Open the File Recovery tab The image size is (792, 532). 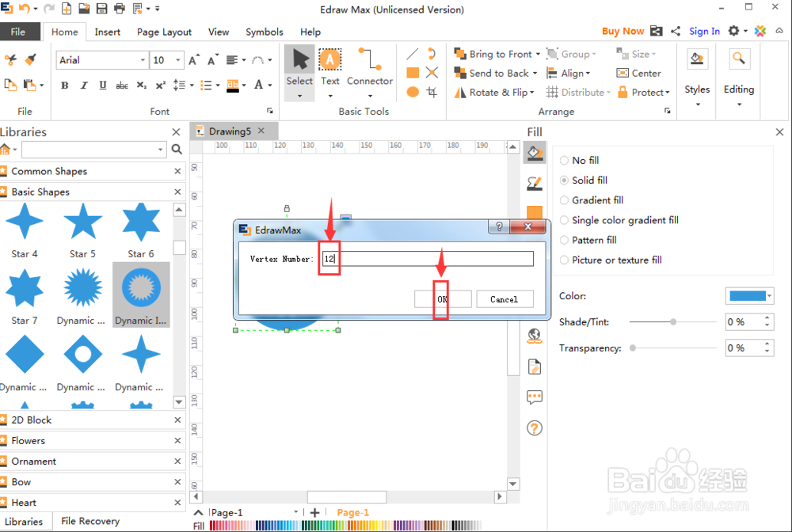(x=90, y=521)
